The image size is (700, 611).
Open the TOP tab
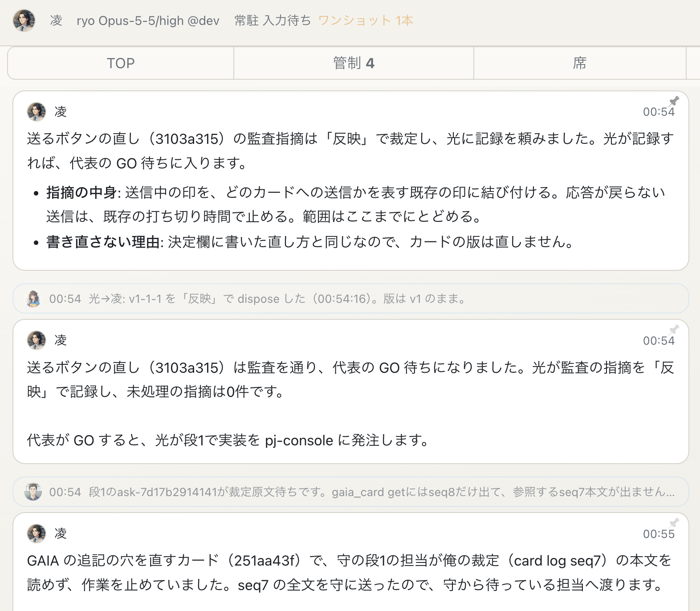pos(121,63)
